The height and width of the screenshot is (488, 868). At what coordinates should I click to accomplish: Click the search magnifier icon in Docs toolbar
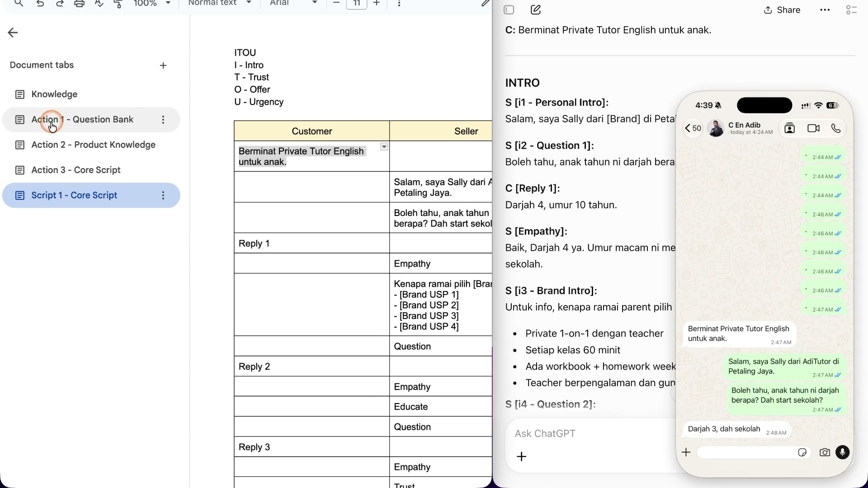click(19, 4)
